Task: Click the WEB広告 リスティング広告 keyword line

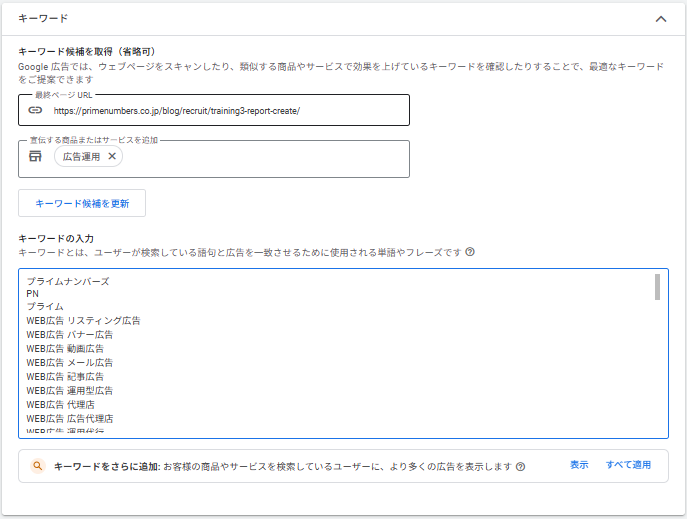Action: pyautogui.click(x=83, y=321)
